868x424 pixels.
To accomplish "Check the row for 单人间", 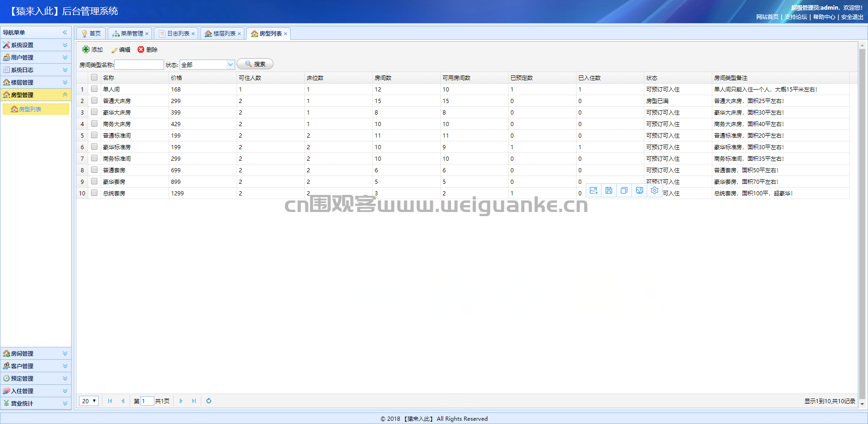I will point(94,89).
